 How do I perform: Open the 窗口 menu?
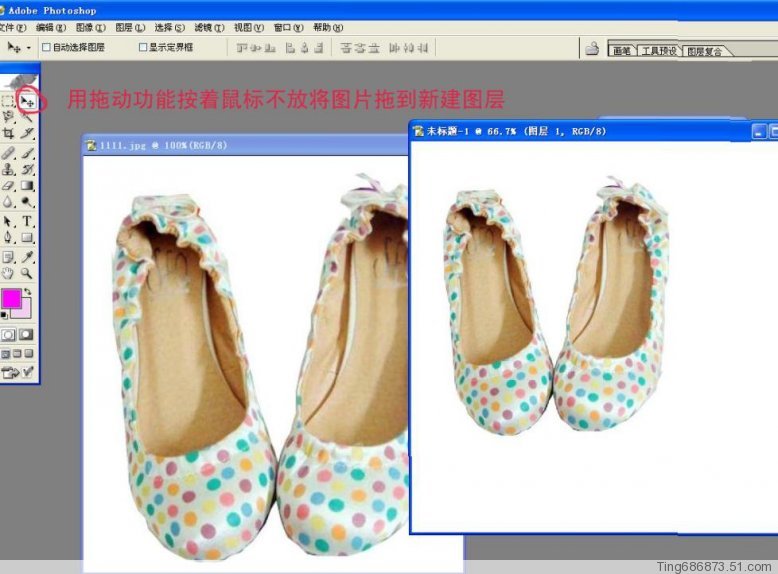288,27
